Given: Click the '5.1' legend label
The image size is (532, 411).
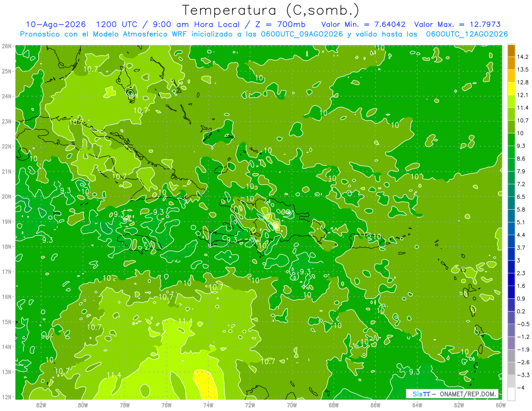Looking at the screenshot, I should [x=522, y=222].
